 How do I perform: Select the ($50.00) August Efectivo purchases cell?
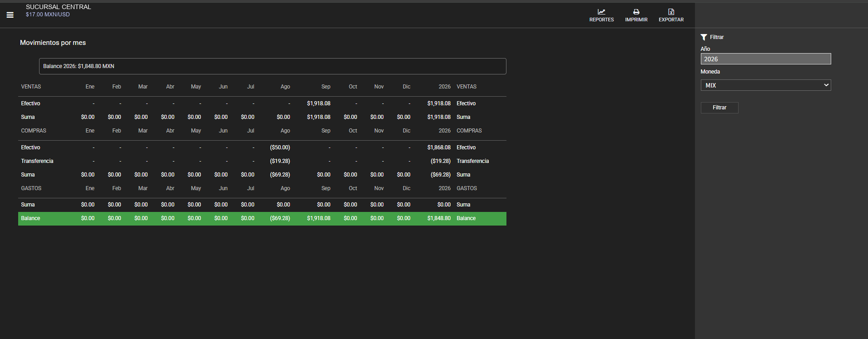[x=280, y=147]
